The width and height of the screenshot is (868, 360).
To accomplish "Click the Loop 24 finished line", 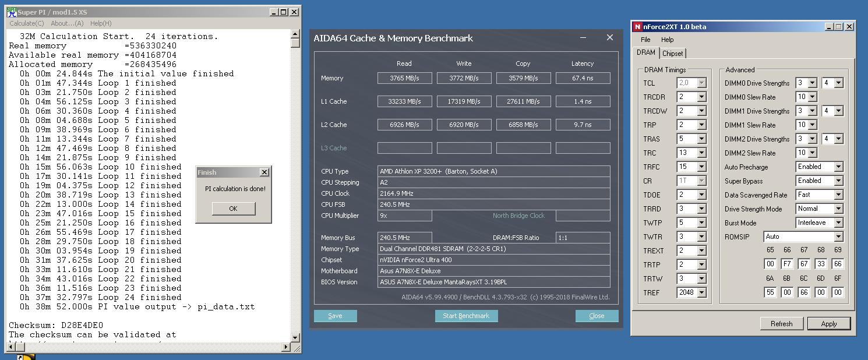I will (101, 297).
